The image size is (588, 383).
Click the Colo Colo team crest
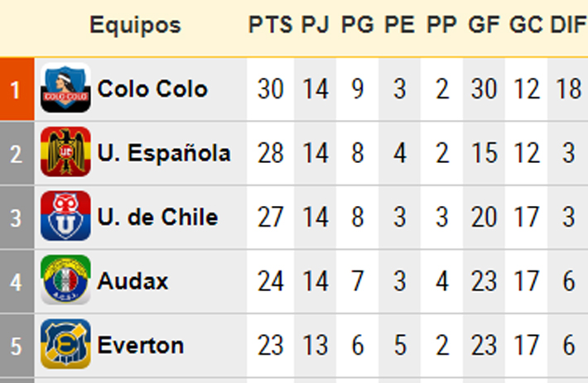click(x=65, y=88)
